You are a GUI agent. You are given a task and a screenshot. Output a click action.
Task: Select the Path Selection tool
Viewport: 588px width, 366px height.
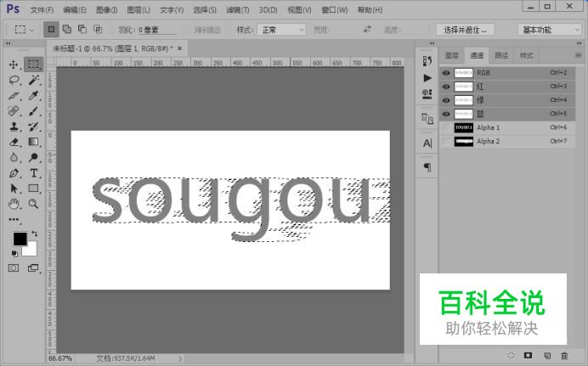pos(14,189)
